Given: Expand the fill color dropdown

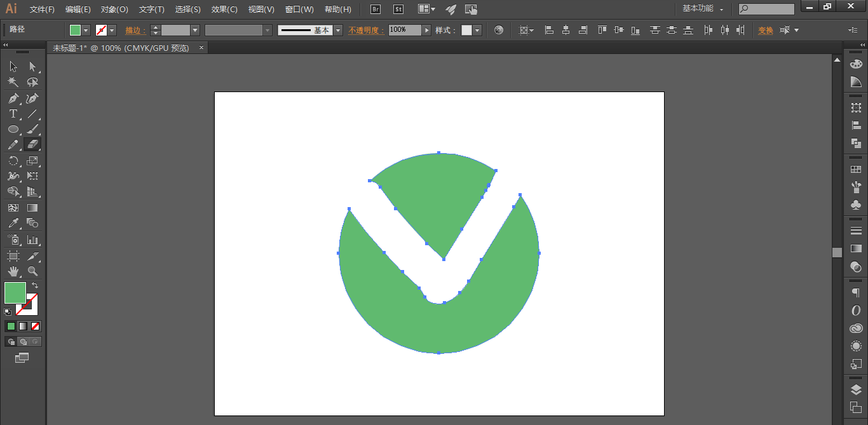Looking at the screenshot, I should pyautogui.click(x=86, y=30).
